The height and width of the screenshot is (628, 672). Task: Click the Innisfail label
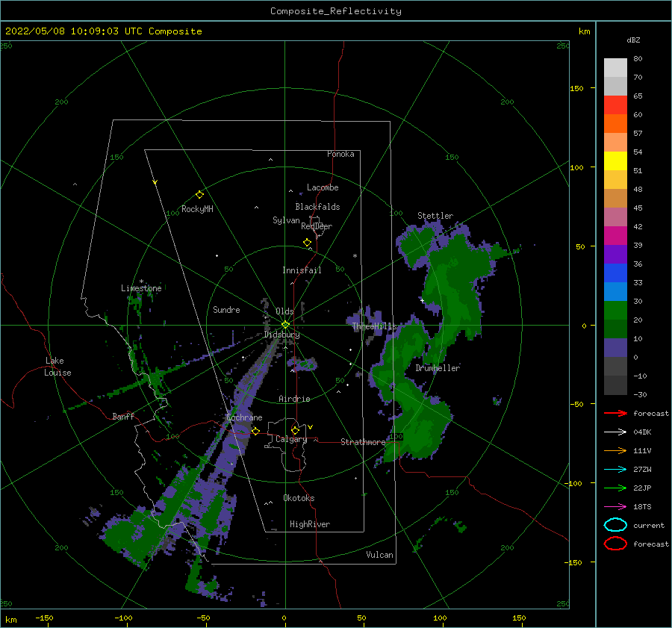[x=302, y=270]
